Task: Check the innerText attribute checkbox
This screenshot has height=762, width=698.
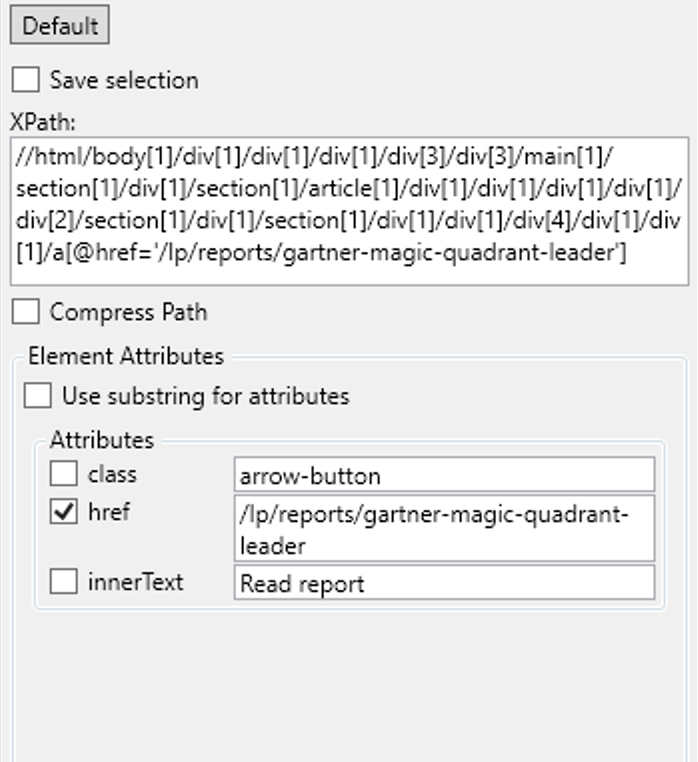Action: (64, 582)
